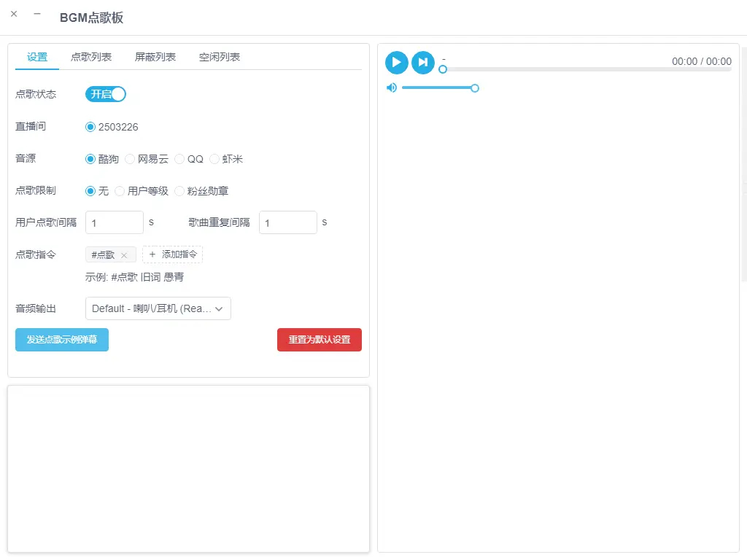Skip to next song

(x=422, y=63)
